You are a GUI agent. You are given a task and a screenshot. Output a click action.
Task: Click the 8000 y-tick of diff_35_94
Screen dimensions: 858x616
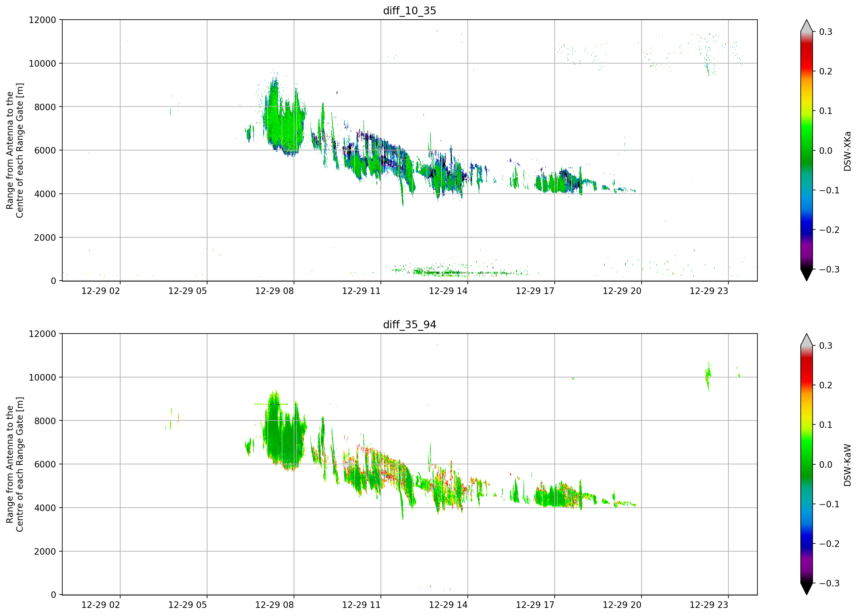coord(45,421)
